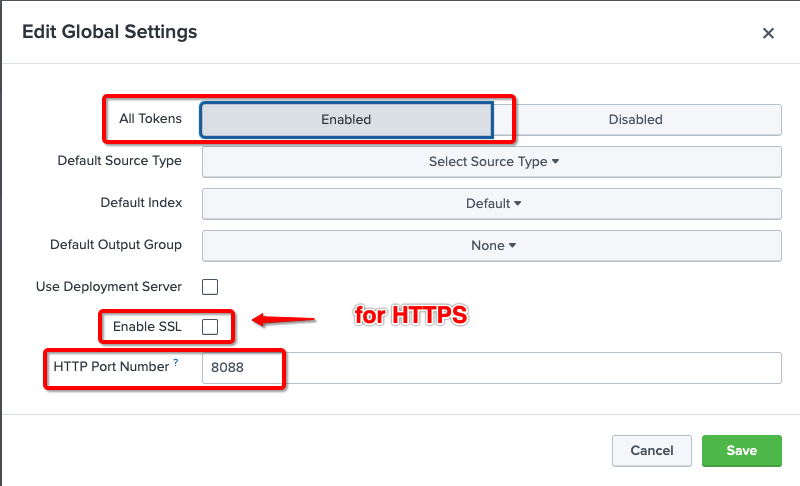Open the Default Output Group dropdown

click(x=492, y=245)
